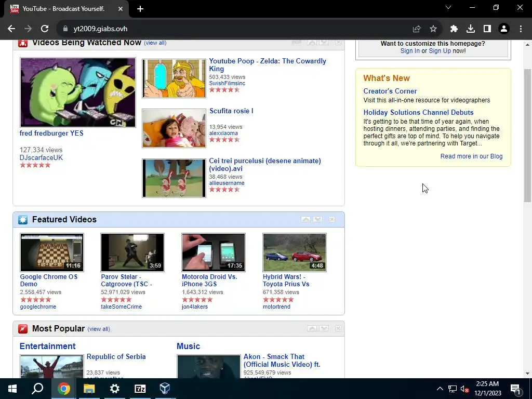Open Hybrid Wars Toyota Prius thumbnail
Viewport: 532px width, 399px height.
[x=295, y=252]
